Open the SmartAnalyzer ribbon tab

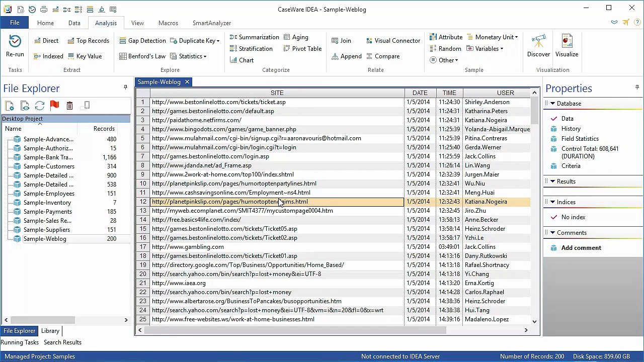(x=212, y=23)
